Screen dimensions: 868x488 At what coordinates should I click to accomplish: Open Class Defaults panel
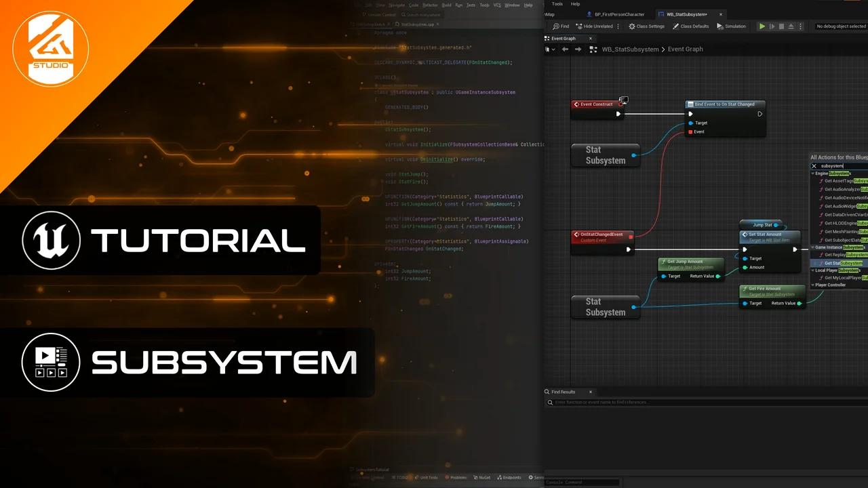click(x=690, y=26)
